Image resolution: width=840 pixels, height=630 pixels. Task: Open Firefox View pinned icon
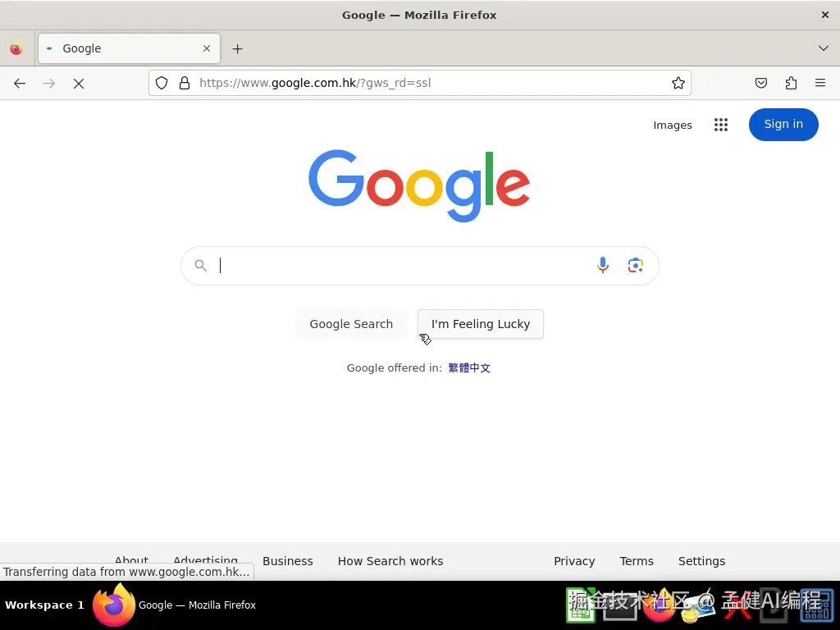pyautogui.click(x=16, y=48)
